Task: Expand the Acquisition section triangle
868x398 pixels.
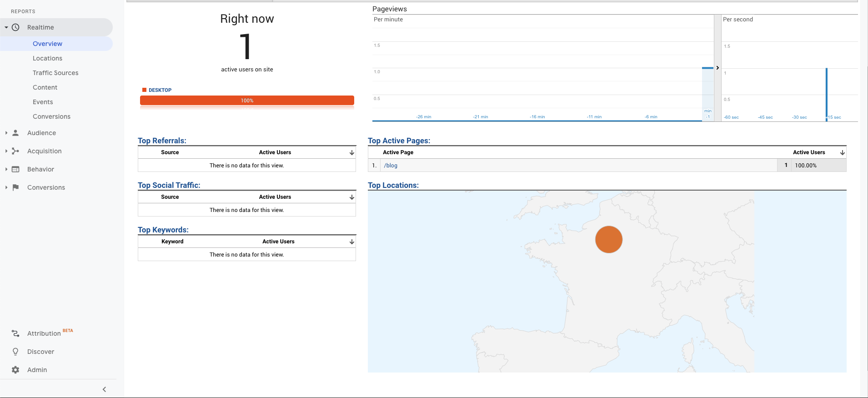Action: click(x=6, y=151)
